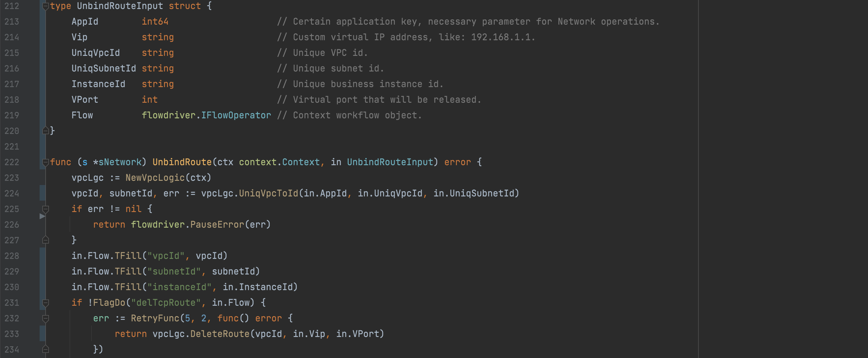Screen dimensions: 868x358
Task: Click the fold end marker on line 234
Action: pyautogui.click(x=46, y=349)
